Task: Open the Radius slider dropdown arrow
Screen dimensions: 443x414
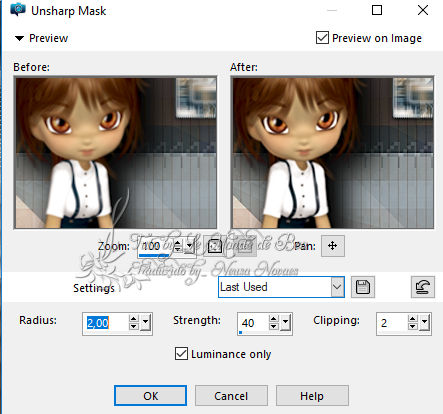Action: coord(145,323)
